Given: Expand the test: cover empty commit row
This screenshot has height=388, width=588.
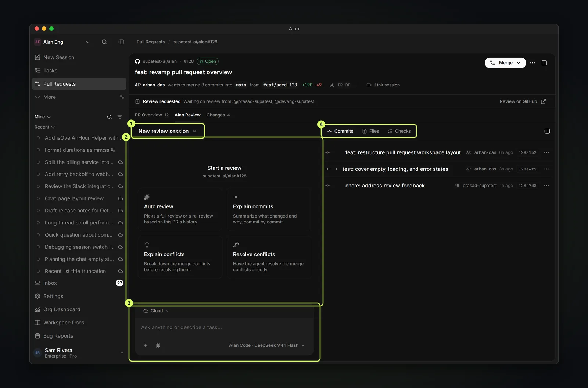Looking at the screenshot, I should tap(336, 169).
